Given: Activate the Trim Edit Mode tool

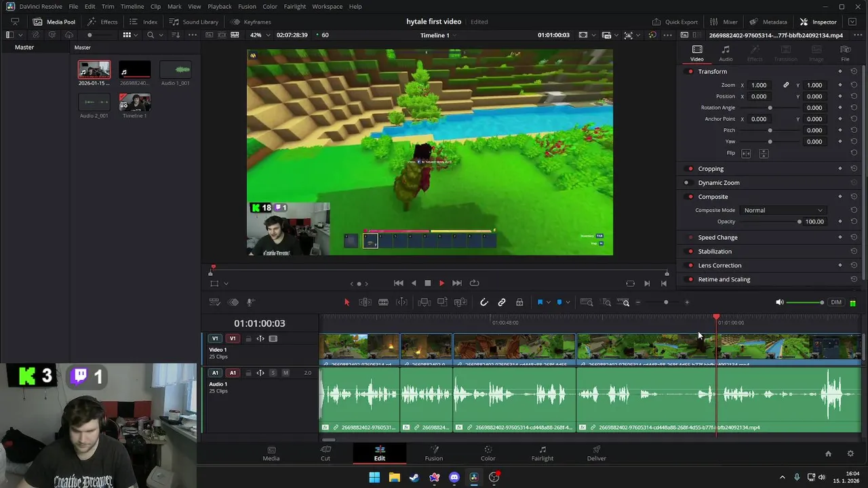Looking at the screenshot, I should coord(365,302).
